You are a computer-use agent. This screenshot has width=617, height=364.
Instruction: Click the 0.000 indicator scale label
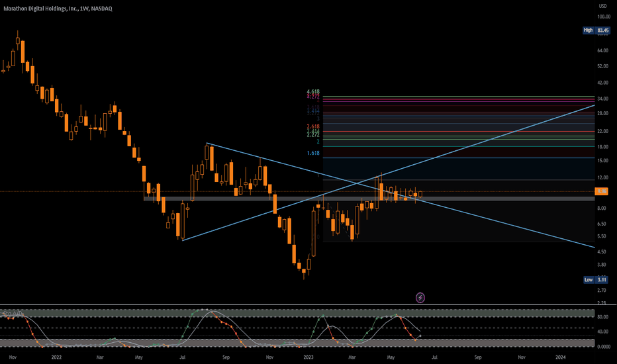(604, 347)
